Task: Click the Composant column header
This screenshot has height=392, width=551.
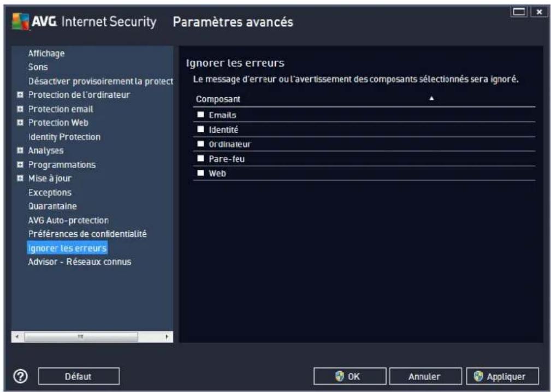Action: coord(218,99)
